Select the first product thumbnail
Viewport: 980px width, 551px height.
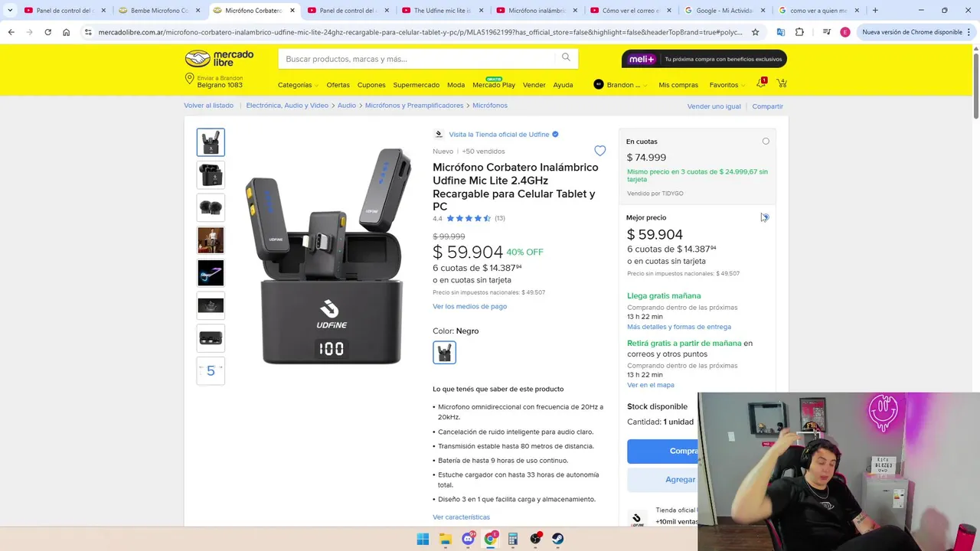click(211, 142)
